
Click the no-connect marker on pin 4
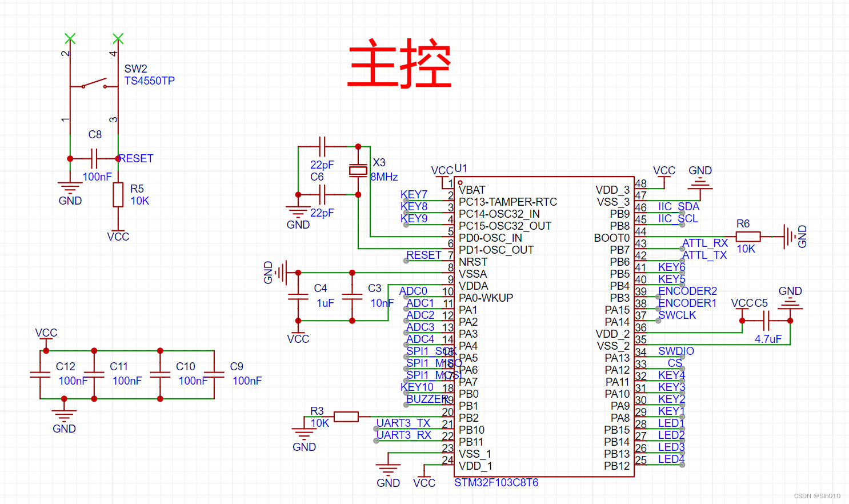coord(118,39)
